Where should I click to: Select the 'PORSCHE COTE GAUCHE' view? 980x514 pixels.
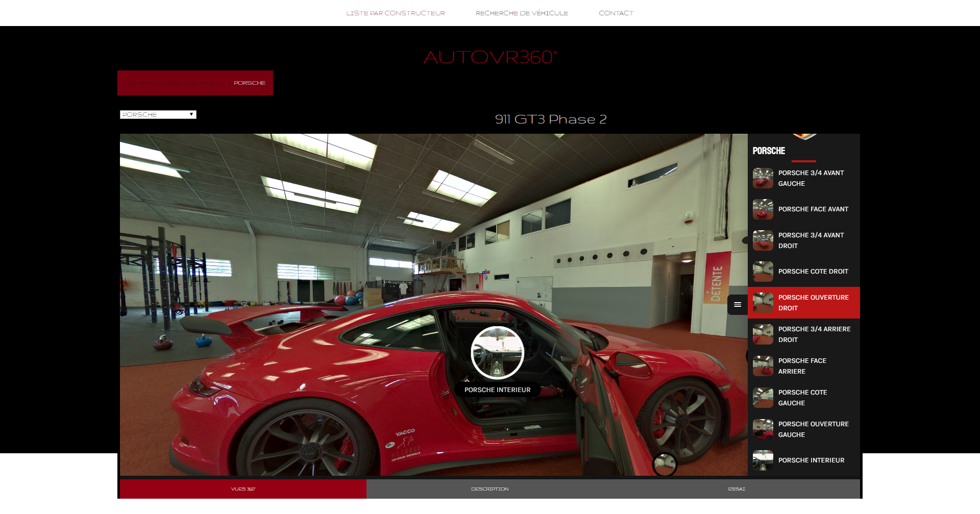tap(804, 398)
